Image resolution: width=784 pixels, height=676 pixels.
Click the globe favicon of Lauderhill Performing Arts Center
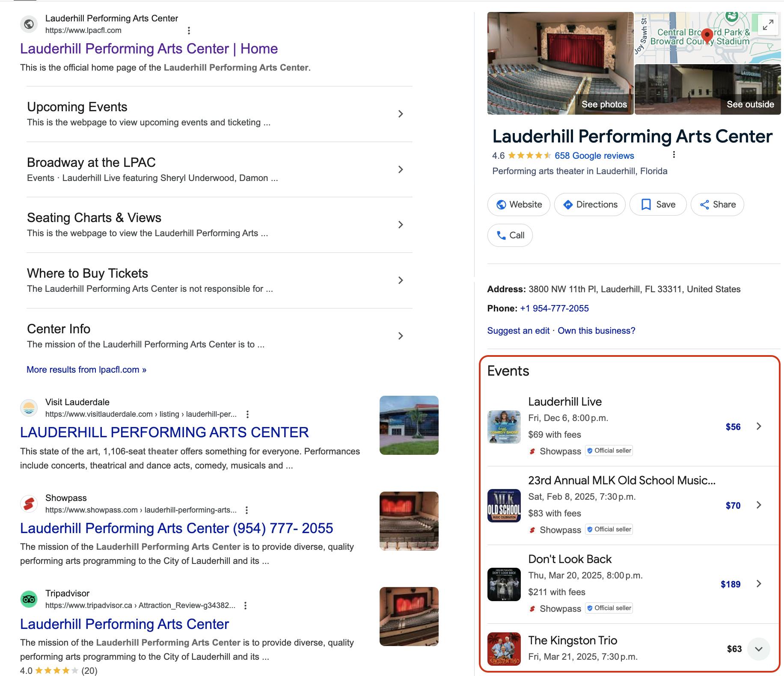pos(29,24)
